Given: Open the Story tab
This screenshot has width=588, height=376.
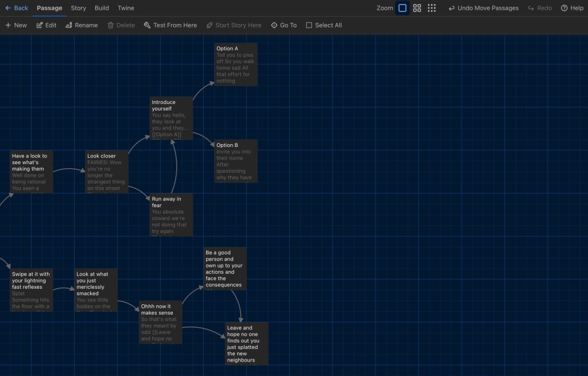Looking at the screenshot, I should pos(79,8).
